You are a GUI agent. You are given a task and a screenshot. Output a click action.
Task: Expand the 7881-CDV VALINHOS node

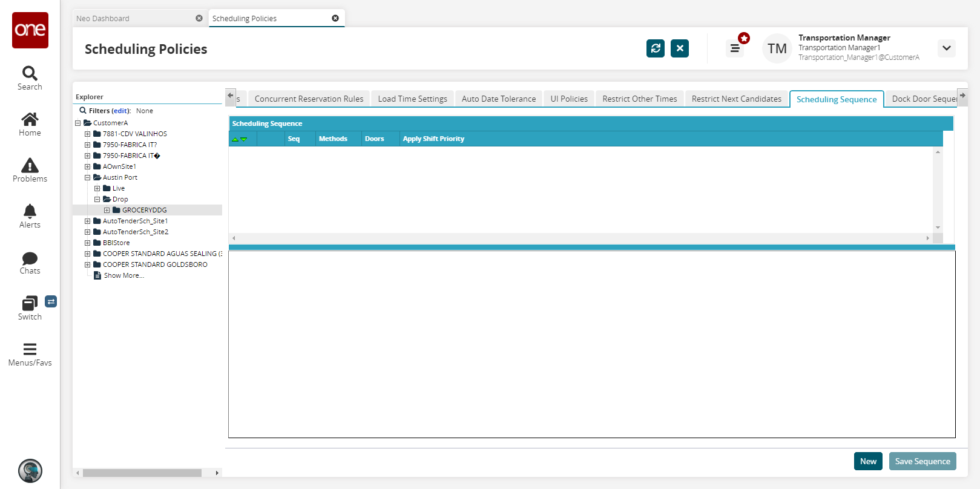pos(87,134)
